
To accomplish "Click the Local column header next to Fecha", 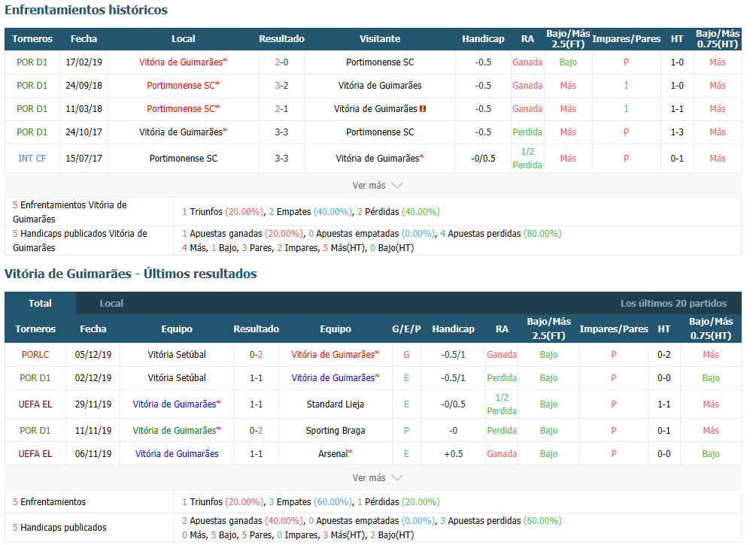I will (184, 39).
